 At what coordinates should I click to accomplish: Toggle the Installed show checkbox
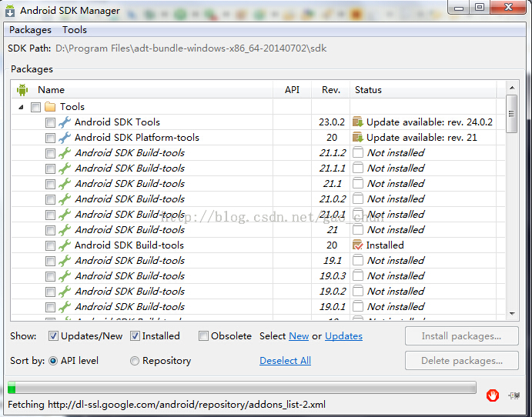(x=135, y=336)
